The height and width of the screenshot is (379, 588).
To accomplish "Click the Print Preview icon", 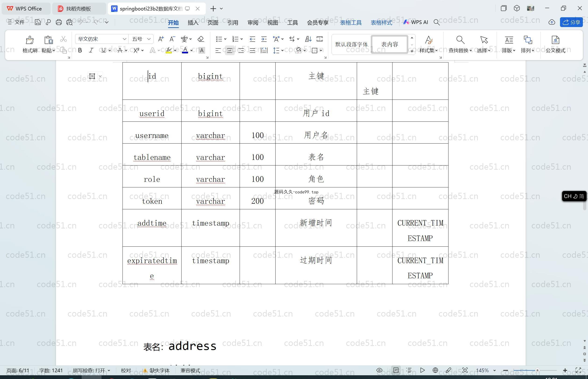I will [70, 22].
